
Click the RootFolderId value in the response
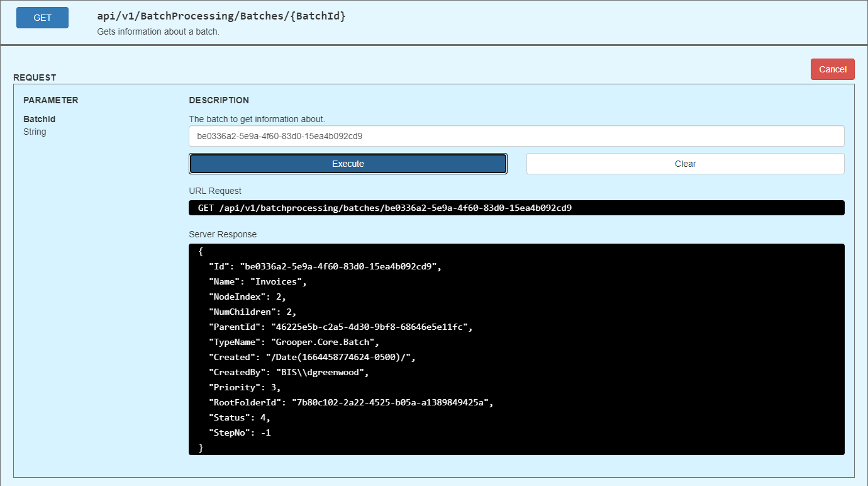(x=390, y=402)
